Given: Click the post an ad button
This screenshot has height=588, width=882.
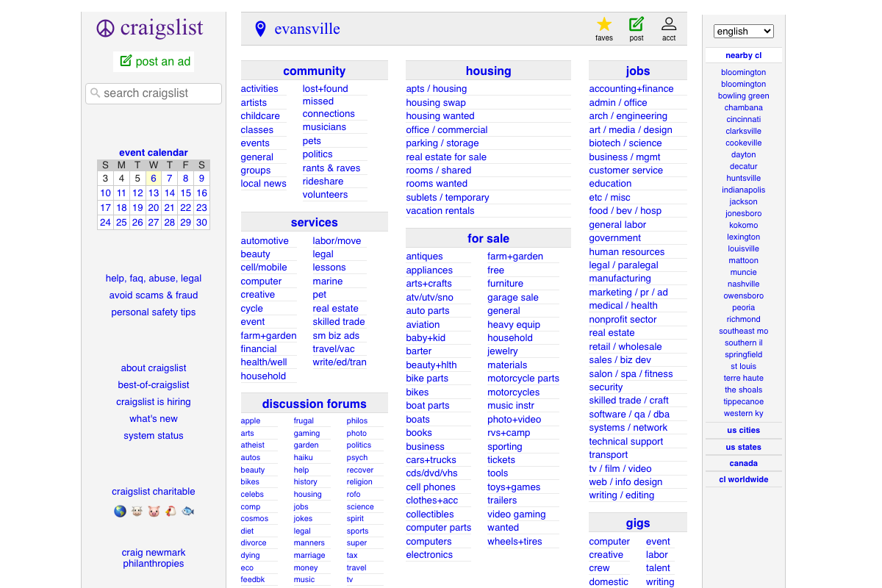Looking at the screenshot, I should (x=154, y=62).
